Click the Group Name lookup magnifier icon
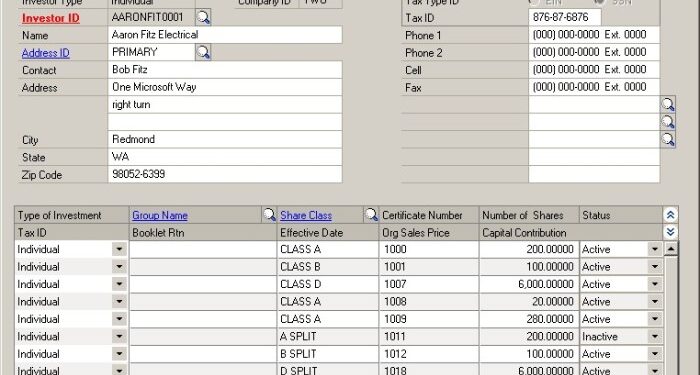 pyautogui.click(x=269, y=215)
